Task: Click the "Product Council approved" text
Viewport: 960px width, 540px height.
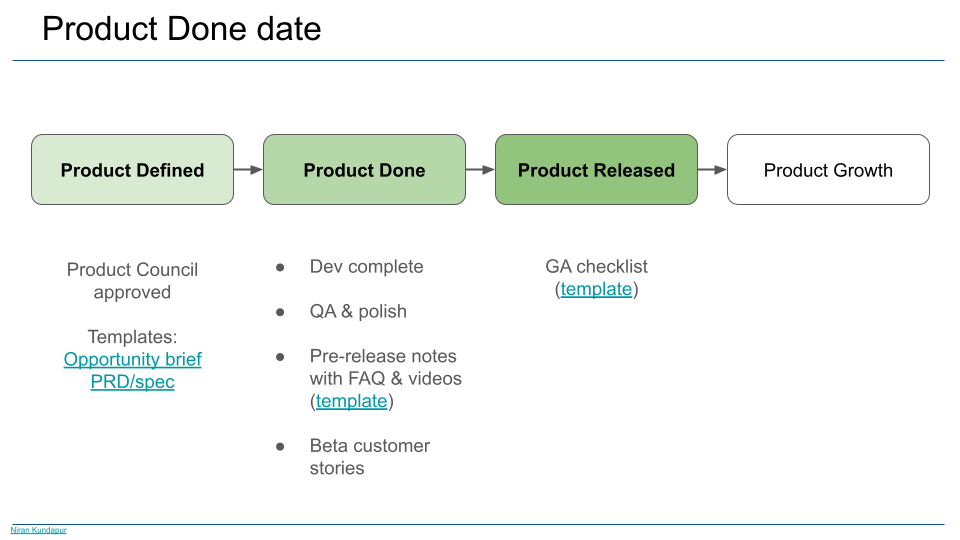Action: pos(132,281)
